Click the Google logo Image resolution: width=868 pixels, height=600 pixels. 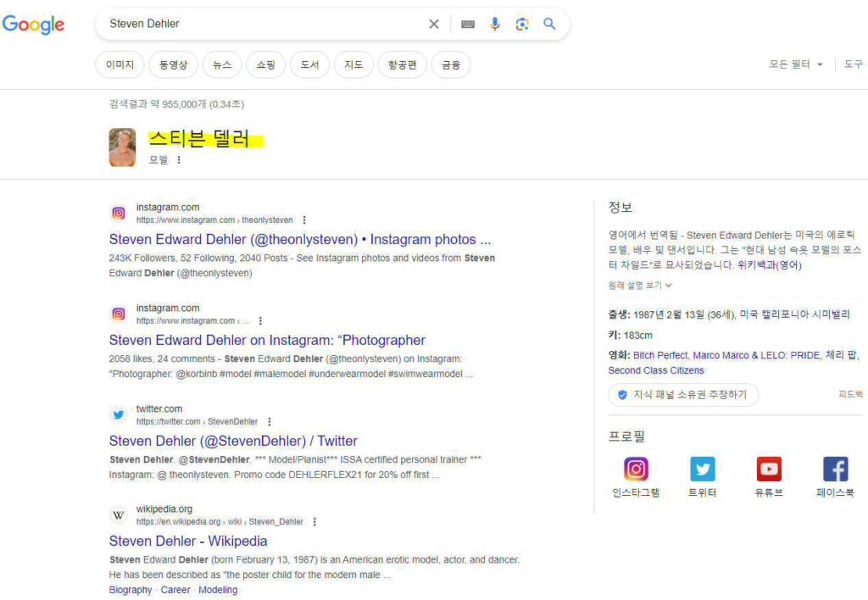pyautogui.click(x=33, y=25)
